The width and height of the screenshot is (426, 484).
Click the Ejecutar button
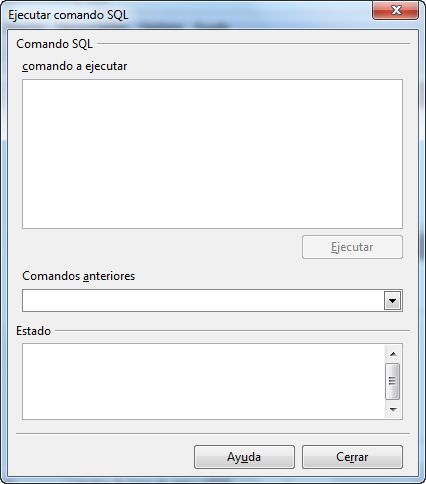click(352, 247)
